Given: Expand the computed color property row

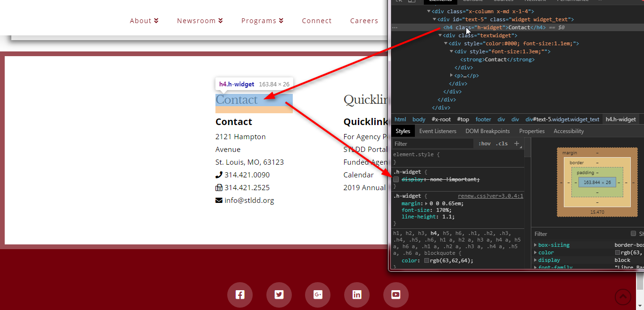Looking at the screenshot, I should (536, 252).
